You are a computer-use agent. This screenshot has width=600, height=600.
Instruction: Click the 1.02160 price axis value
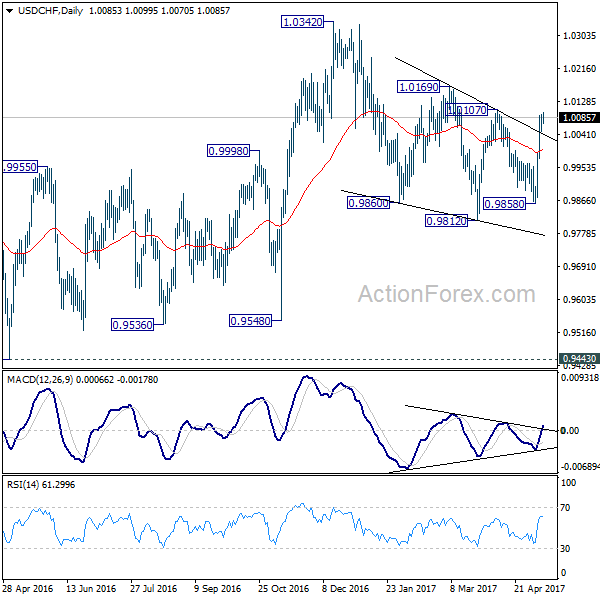(x=579, y=68)
